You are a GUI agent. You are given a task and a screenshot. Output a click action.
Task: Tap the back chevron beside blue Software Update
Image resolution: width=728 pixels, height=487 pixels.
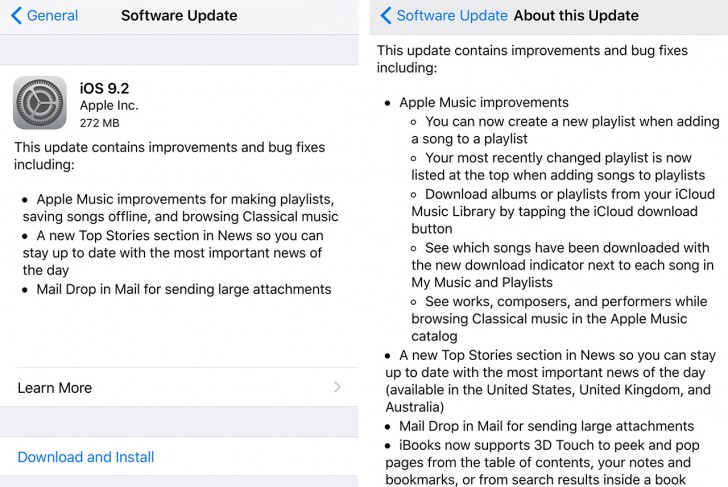coord(386,16)
